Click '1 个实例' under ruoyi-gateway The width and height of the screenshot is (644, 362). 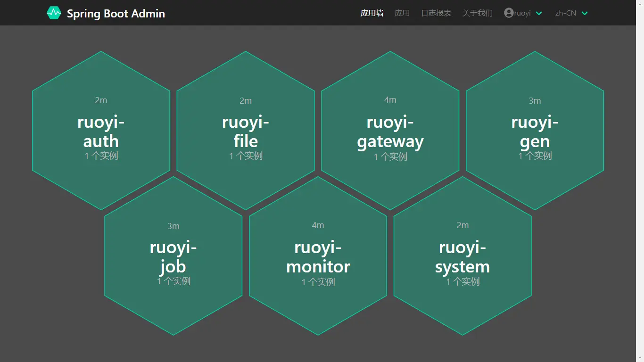point(390,156)
